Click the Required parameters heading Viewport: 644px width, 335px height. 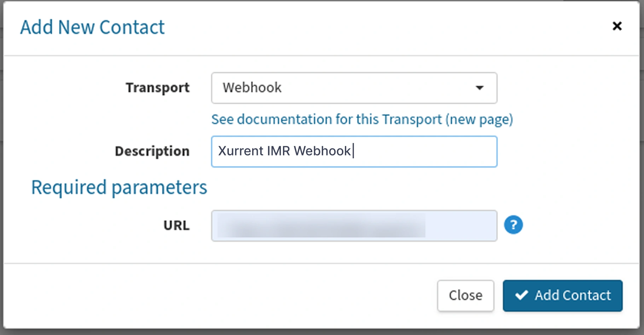(119, 187)
